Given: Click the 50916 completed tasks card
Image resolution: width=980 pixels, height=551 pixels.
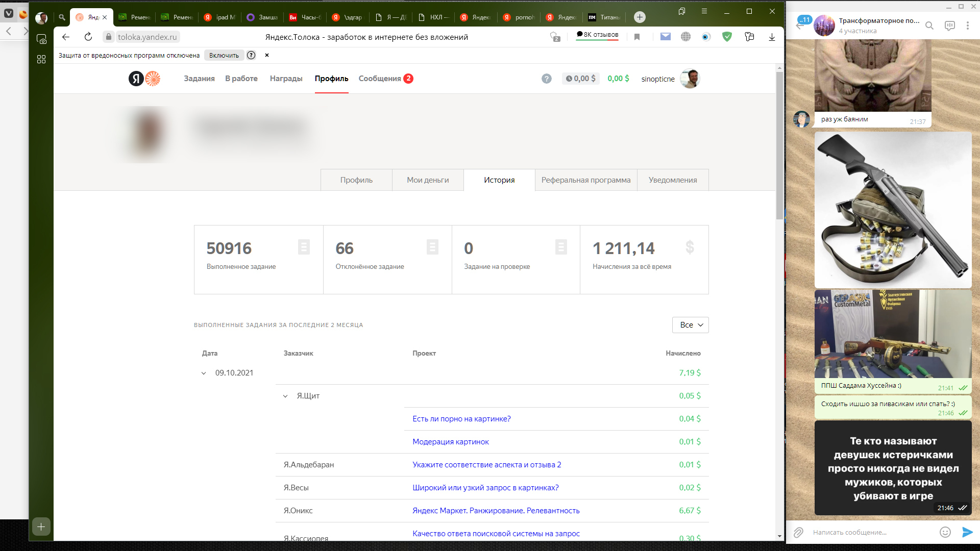Looking at the screenshot, I should pyautogui.click(x=259, y=260).
